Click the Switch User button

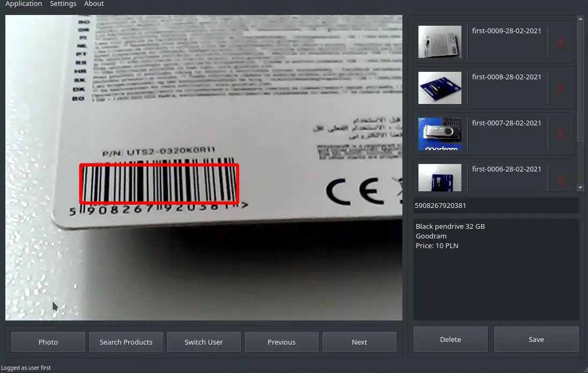[x=204, y=342]
